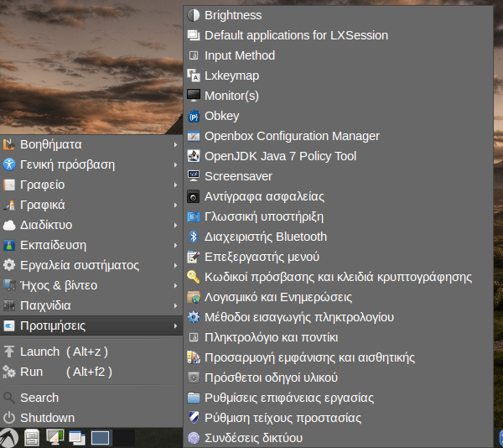Open the Εργαλεία συστήματος category

pos(91,265)
